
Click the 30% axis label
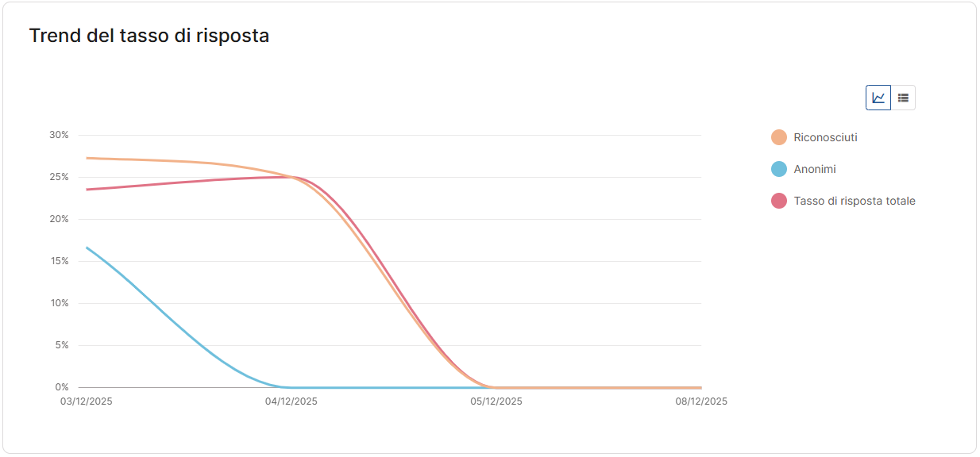pos(59,135)
